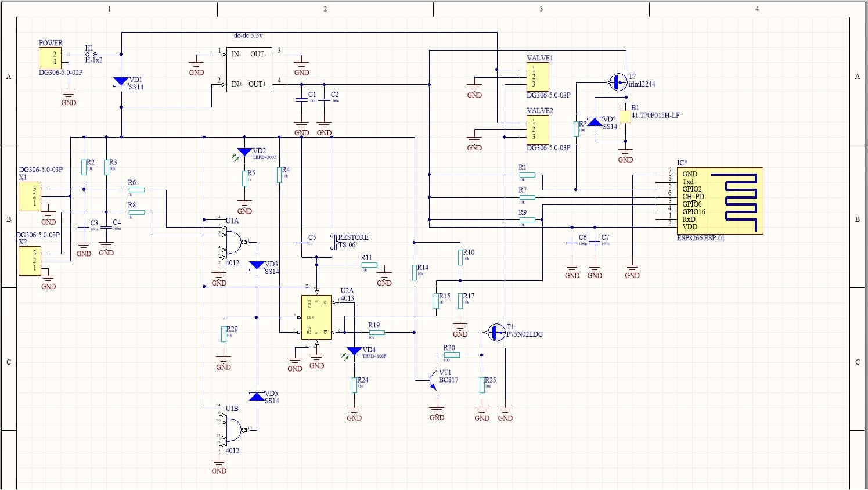Click the U1B 4012 gate symbol
This screenshot has height=490, width=868.
[x=232, y=430]
